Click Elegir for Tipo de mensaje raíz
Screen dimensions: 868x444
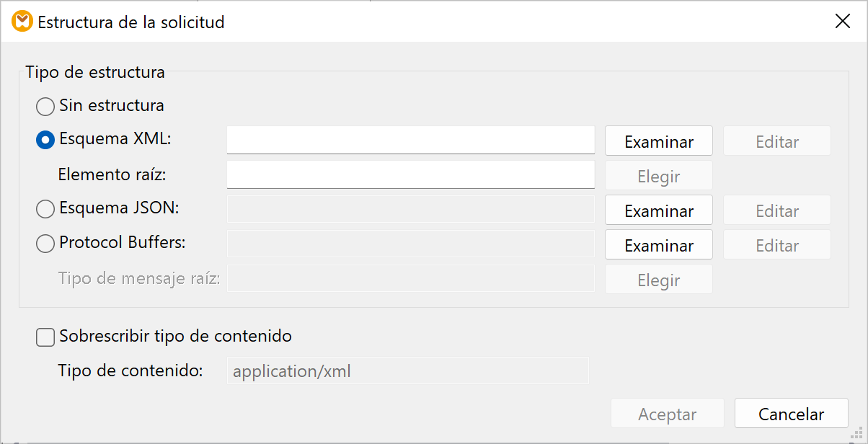[658, 279]
